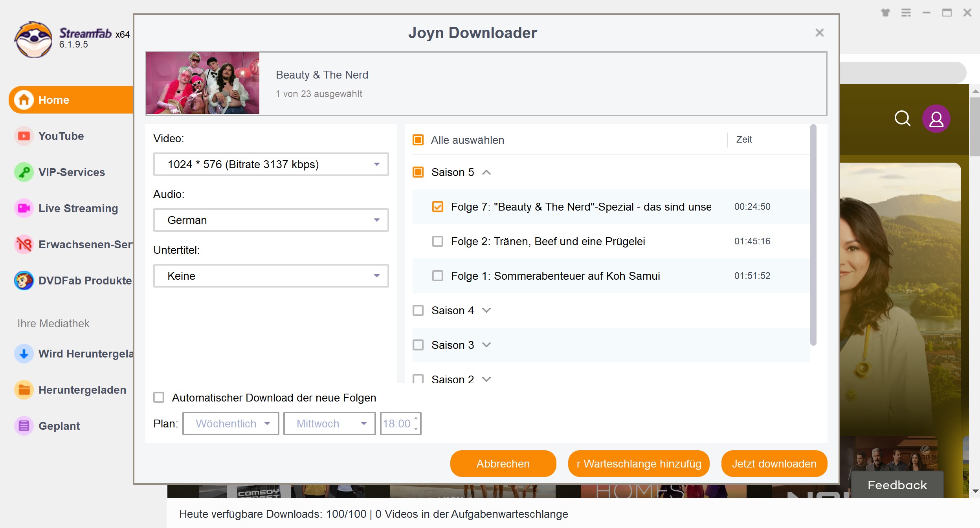980x528 pixels.
Task: Minimize the StreamFab window
Action: 927,13
